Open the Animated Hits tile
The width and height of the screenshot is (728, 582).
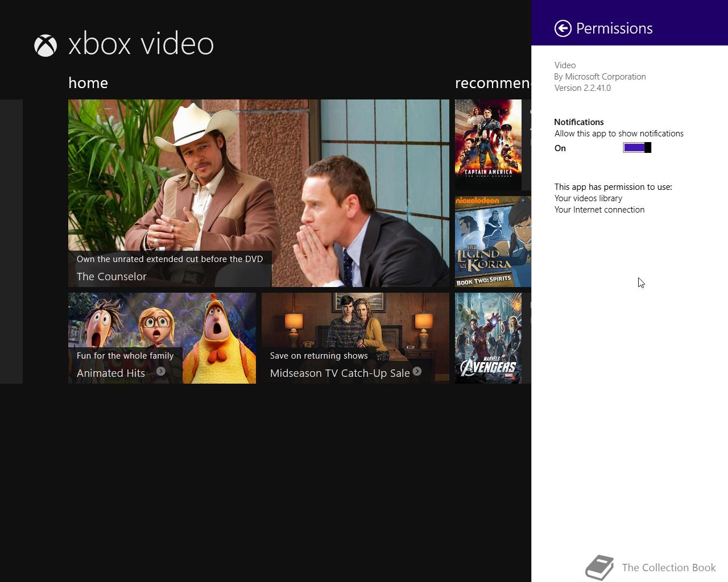pyautogui.click(x=162, y=338)
